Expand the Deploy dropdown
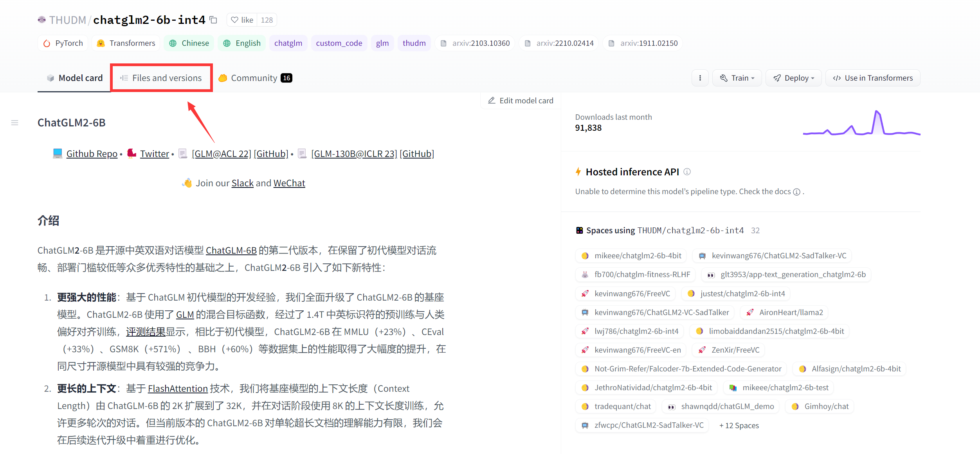This screenshot has height=454, width=980. 793,78
